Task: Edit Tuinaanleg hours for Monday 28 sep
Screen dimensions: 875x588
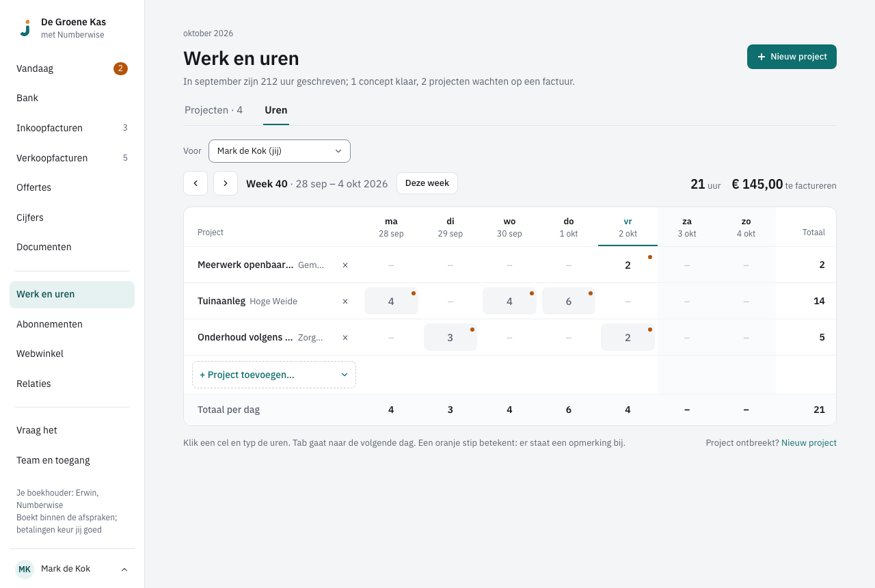Action: tap(391, 301)
